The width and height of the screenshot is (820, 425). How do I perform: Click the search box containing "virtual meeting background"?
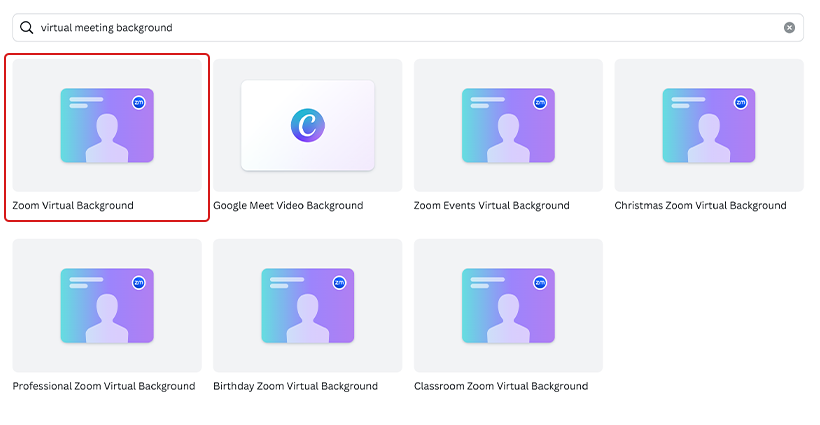click(x=408, y=28)
